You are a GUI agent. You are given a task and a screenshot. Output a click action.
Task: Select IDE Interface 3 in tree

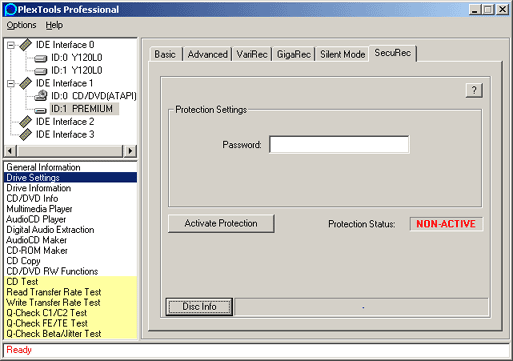click(65, 135)
